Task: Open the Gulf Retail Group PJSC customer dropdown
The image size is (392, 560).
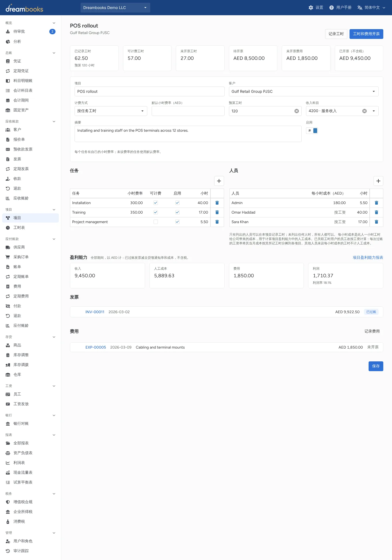Action: pyautogui.click(x=304, y=91)
